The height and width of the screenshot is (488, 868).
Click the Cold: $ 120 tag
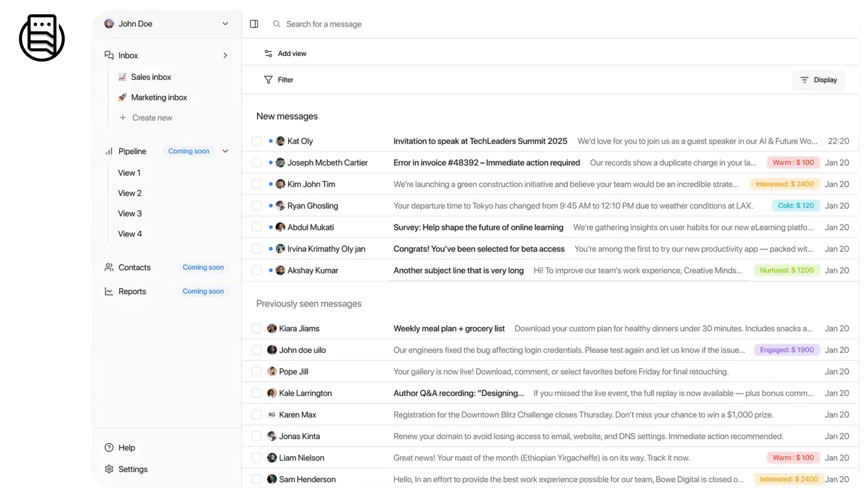(x=796, y=206)
